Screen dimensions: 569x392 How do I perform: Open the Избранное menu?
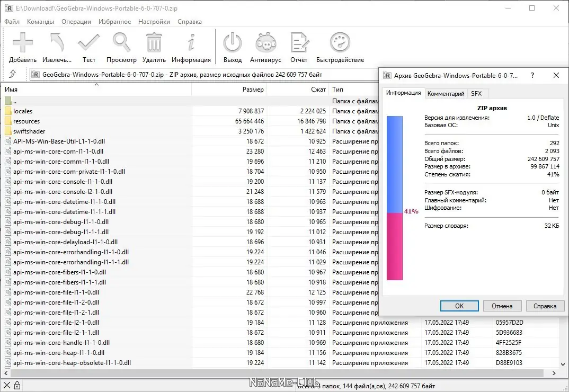(x=114, y=21)
